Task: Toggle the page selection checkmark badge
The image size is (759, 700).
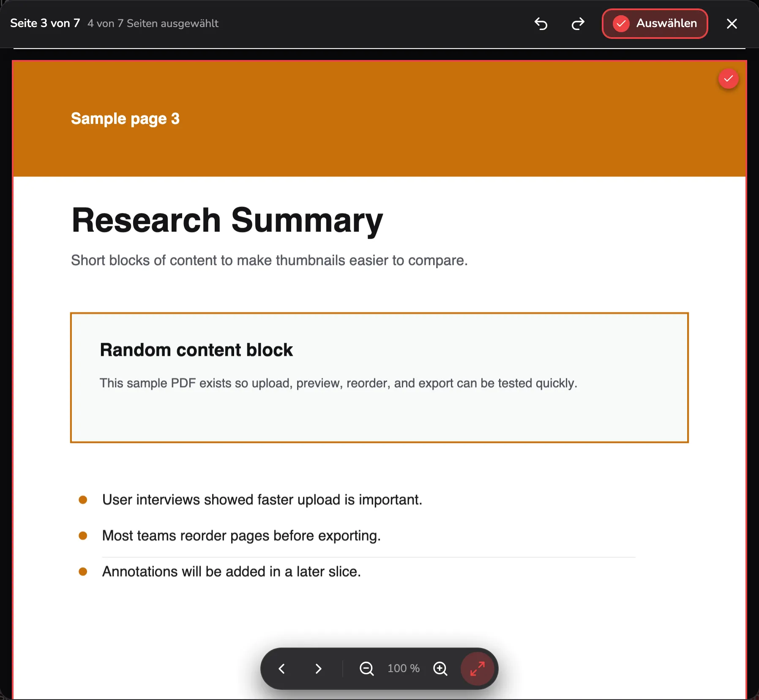Action: click(728, 79)
